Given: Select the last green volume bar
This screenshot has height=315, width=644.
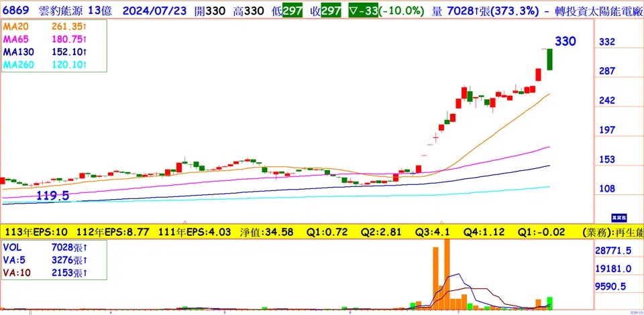Looking at the screenshot, I should click(549, 303).
